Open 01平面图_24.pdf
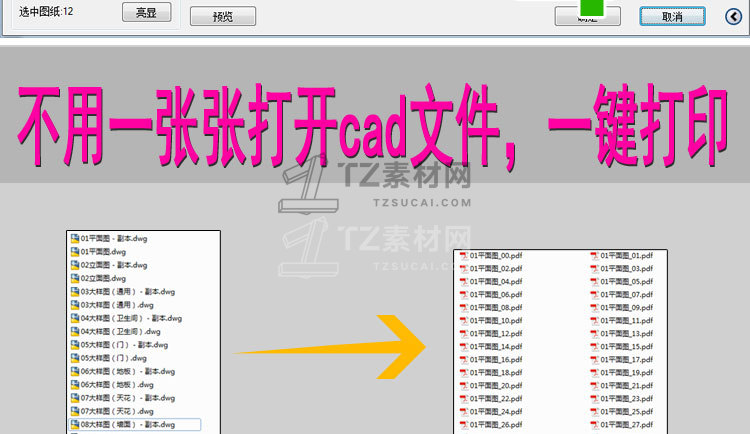750x434 pixels. 491,412
